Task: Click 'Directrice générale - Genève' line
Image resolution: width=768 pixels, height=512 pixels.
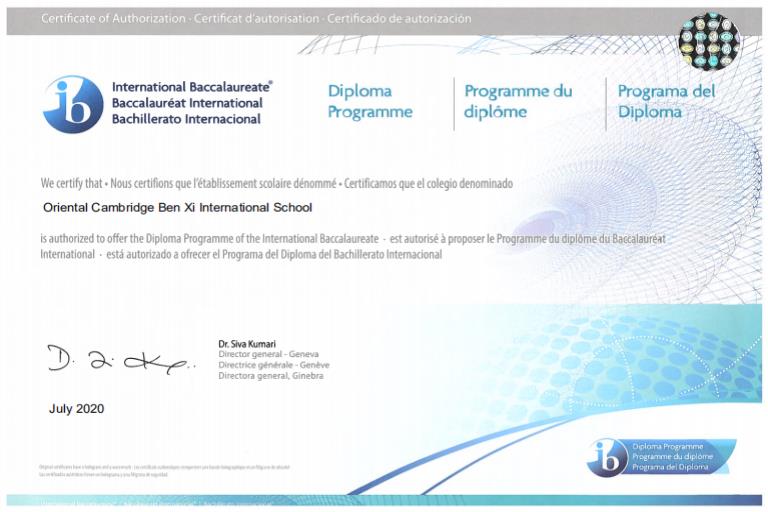Action: (x=274, y=365)
